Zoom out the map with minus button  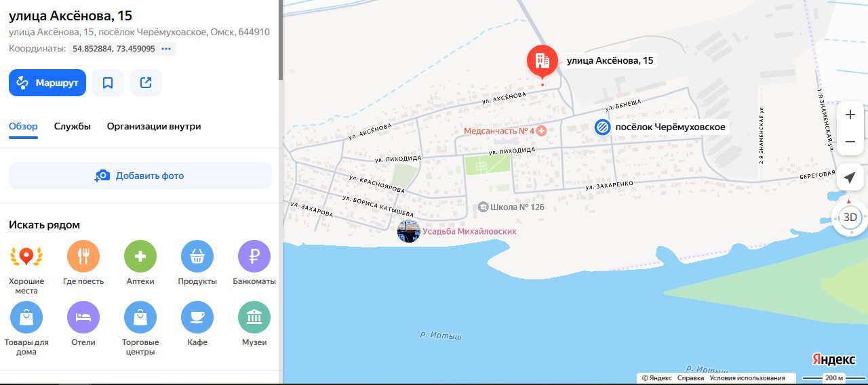(x=850, y=142)
